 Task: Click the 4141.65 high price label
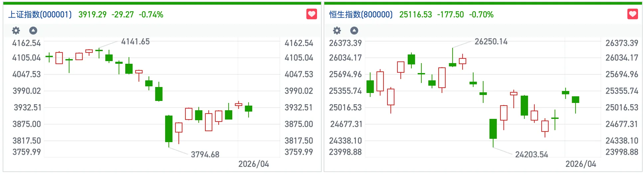click(135, 42)
